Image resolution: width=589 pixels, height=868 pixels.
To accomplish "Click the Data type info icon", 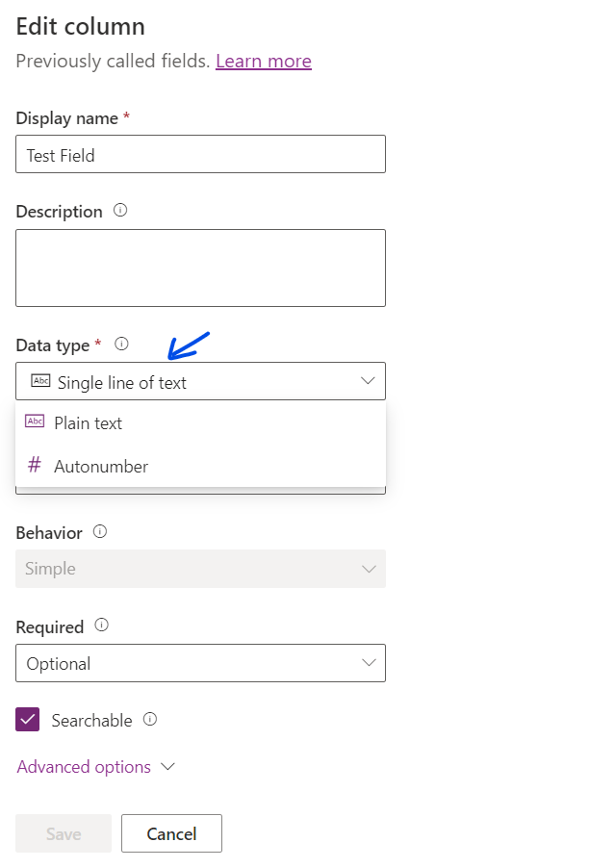I will point(121,344).
